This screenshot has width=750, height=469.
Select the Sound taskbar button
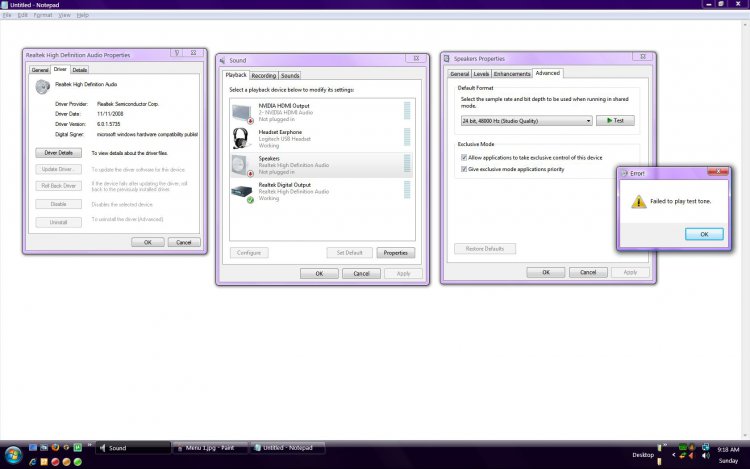pyautogui.click(x=133, y=448)
